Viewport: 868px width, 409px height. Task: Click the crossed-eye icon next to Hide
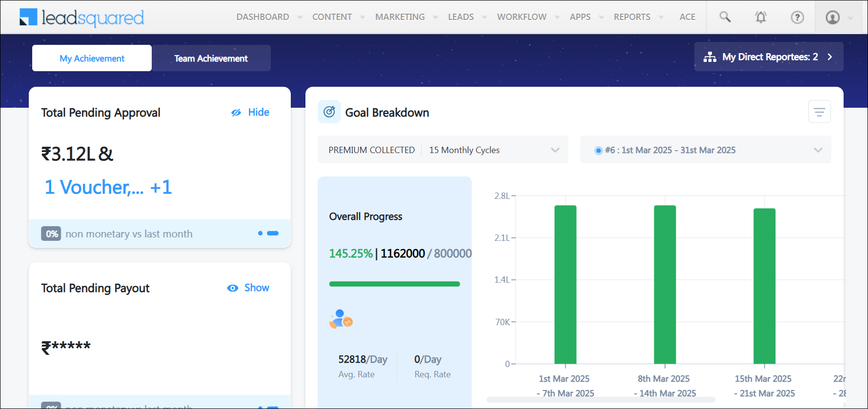click(236, 113)
